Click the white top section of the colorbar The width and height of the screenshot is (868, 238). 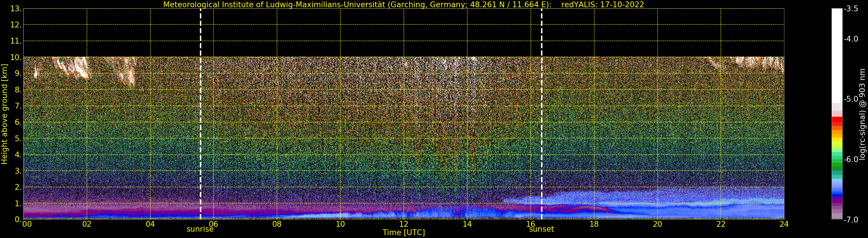(837, 56)
